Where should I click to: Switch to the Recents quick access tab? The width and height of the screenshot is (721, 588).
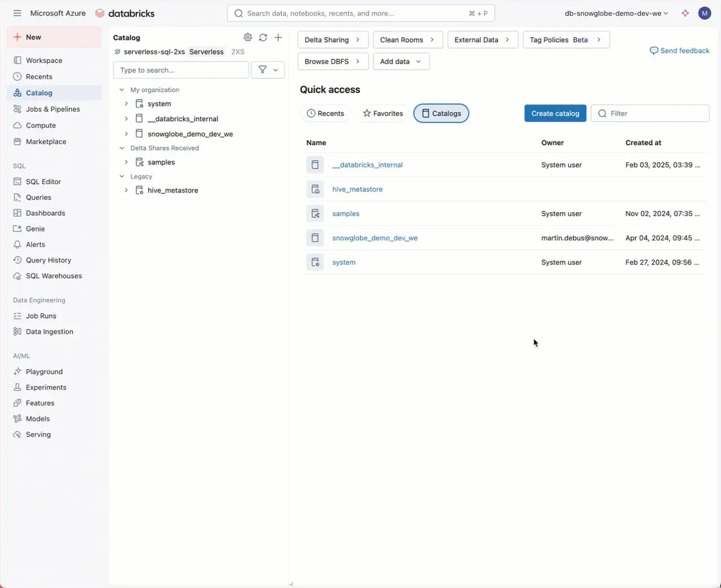pyautogui.click(x=326, y=113)
